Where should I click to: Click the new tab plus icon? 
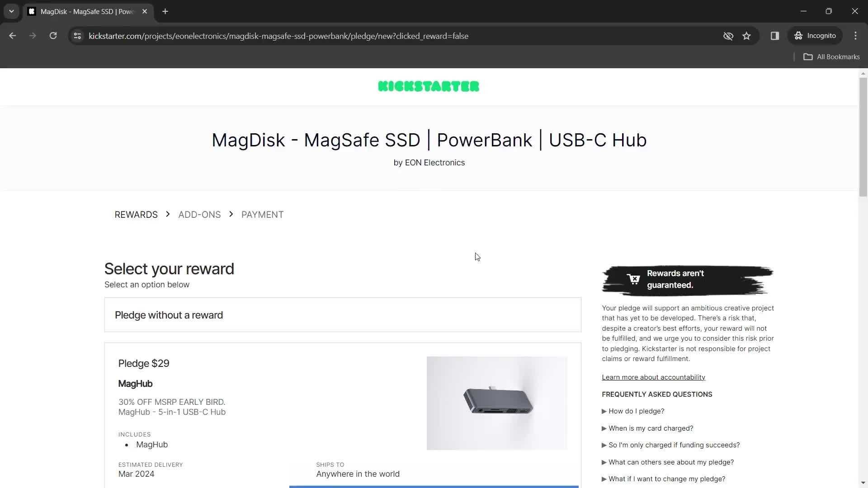pos(165,11)
